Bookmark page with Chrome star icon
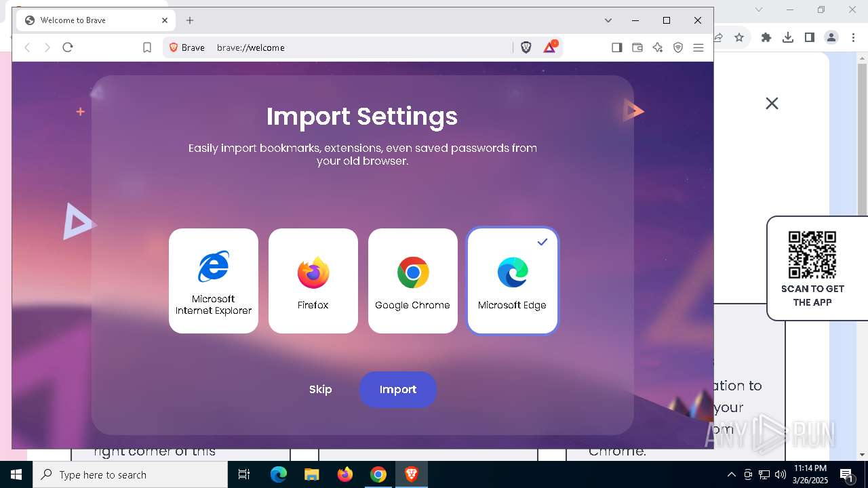Viewport: 868px width, 488px height. pyautogui.click(x=739, y=37)
